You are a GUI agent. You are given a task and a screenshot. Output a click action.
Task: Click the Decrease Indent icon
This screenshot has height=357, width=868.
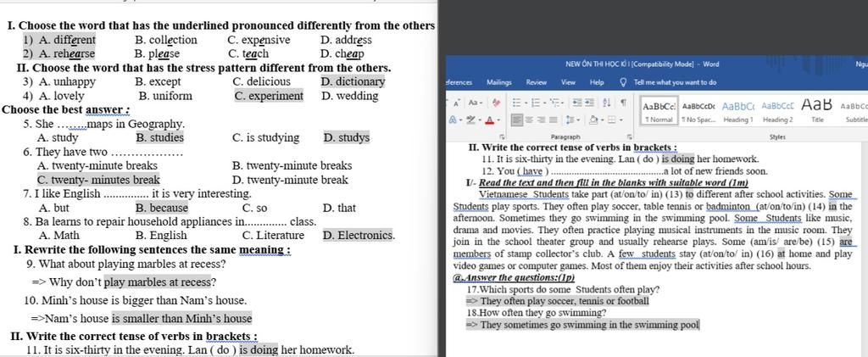pos(577,103)
